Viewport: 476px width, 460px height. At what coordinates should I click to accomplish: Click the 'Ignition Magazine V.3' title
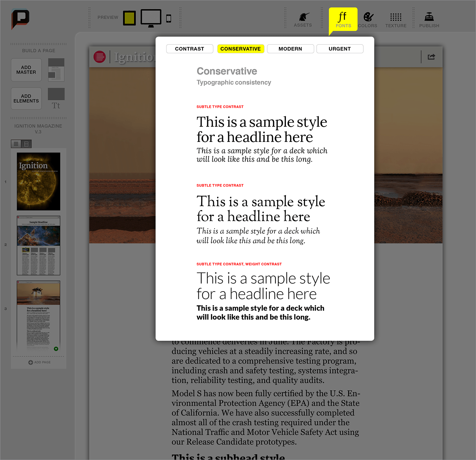tap(38, 129)
